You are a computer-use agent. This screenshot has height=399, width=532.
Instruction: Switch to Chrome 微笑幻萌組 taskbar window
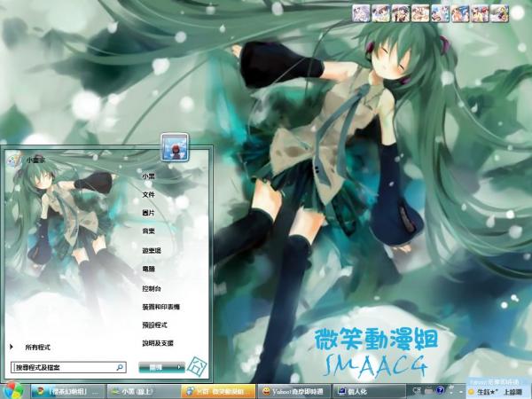click(67, 392)
